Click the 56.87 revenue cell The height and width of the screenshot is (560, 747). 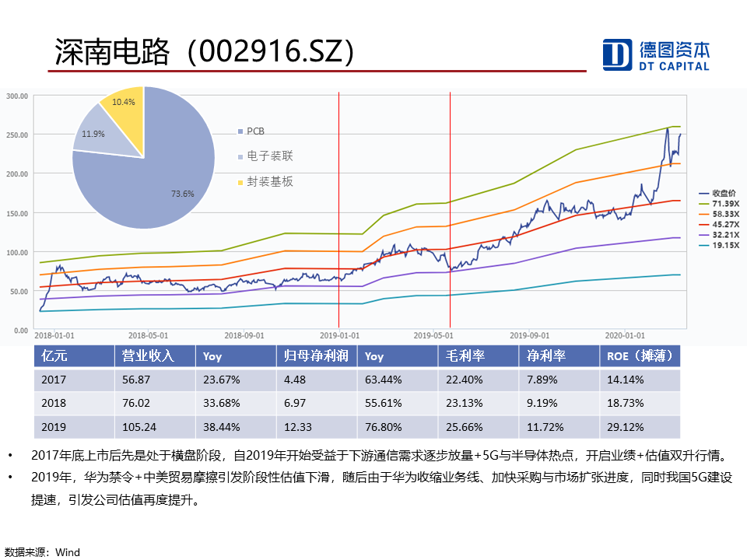coord(156,380)
